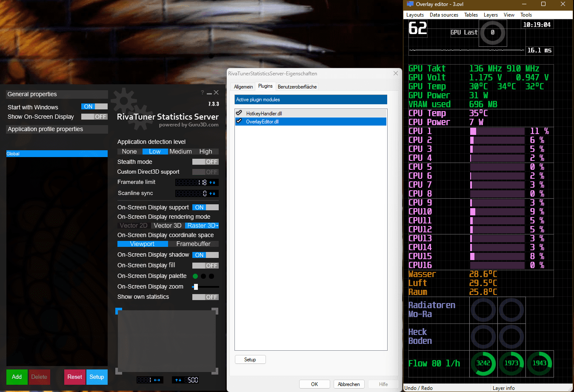Screen dimensions: 574x392
Task: Select bottom-left OSD position corner marker
Action: (119, 371)
